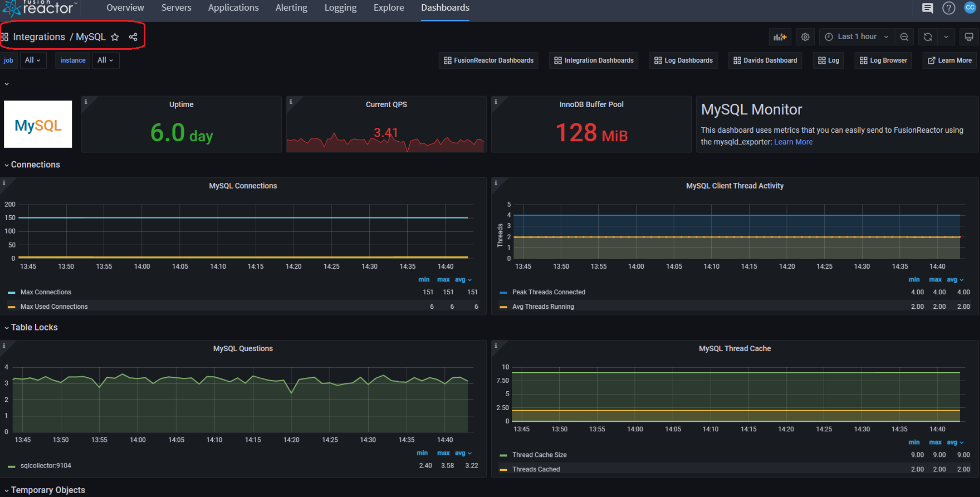Open the Log Browser link
The height and width of the screenshot is (497, 980).
coord(883,60)
